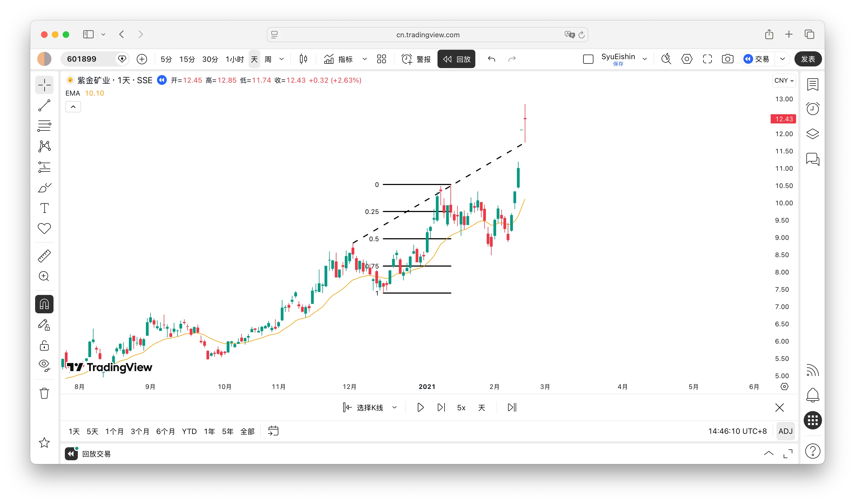Open the alerts alarm clock panel
The image size is (855, 504).
click(x=813, y=109)
